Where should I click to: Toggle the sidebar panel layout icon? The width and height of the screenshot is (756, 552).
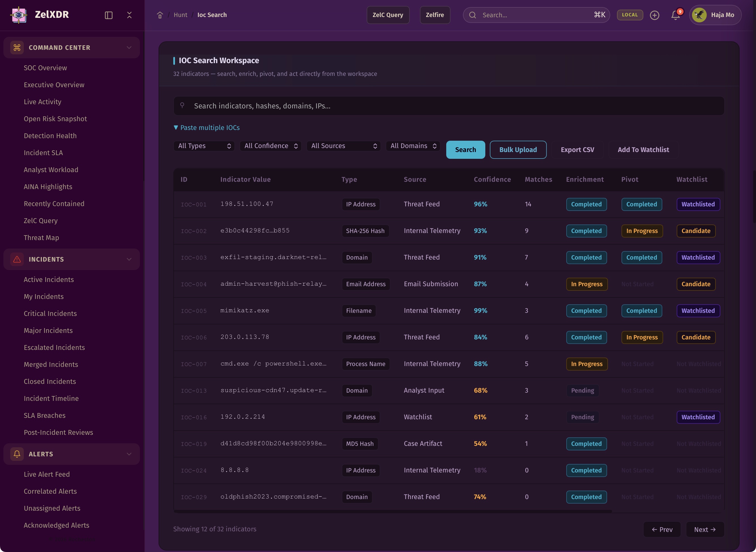coord(109,15)
